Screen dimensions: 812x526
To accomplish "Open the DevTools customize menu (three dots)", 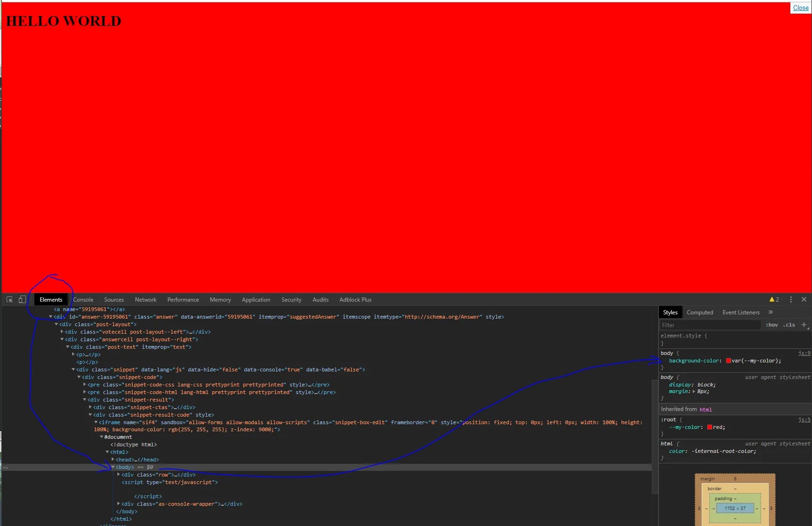I will [791, 299].
